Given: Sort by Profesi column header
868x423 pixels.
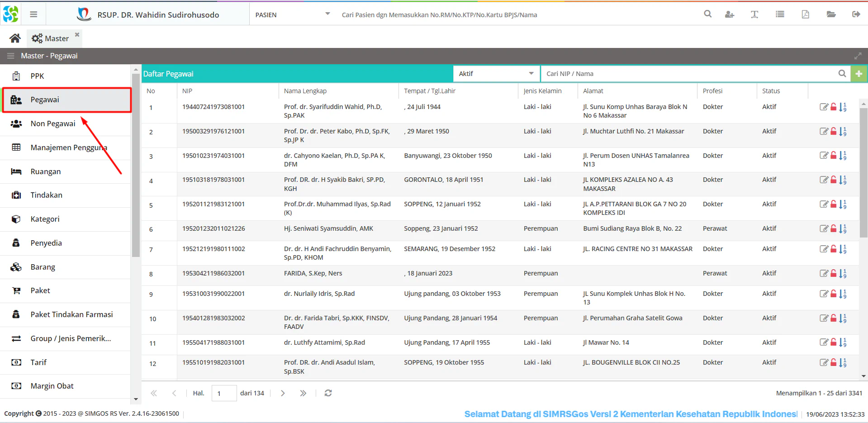Looking at the screenshot, I should click(x=727, y=91).
